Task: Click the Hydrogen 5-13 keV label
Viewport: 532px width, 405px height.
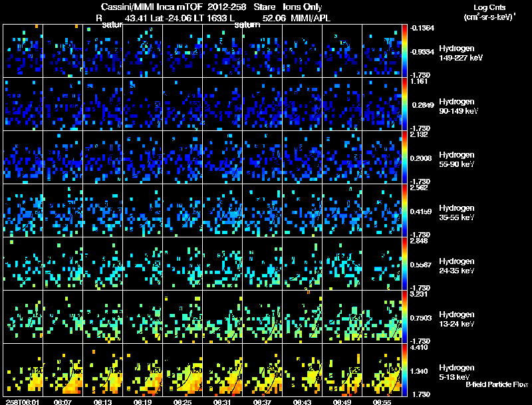Action: [457, 372]
